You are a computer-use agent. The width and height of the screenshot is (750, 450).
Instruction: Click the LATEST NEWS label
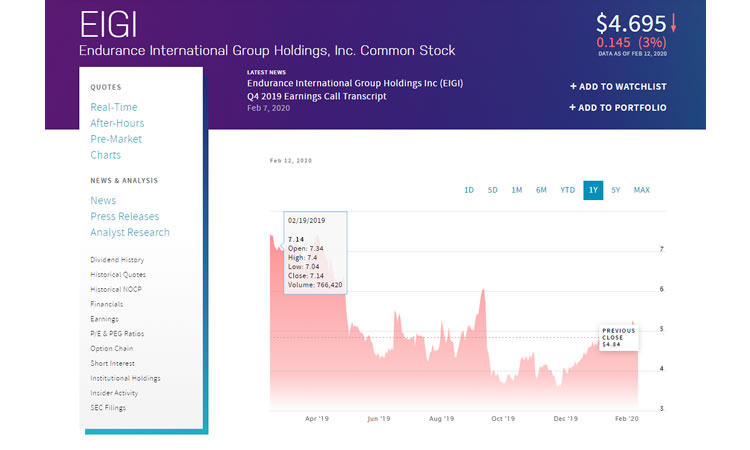[x=266, y=72]
